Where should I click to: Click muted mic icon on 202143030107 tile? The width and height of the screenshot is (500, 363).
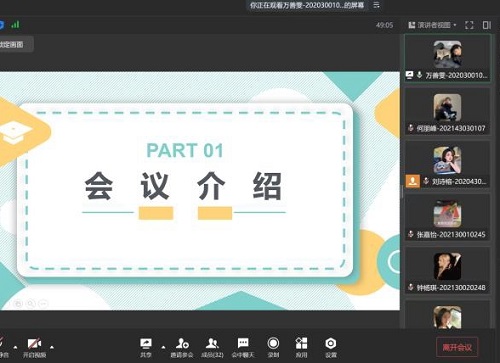pos(411,128)
